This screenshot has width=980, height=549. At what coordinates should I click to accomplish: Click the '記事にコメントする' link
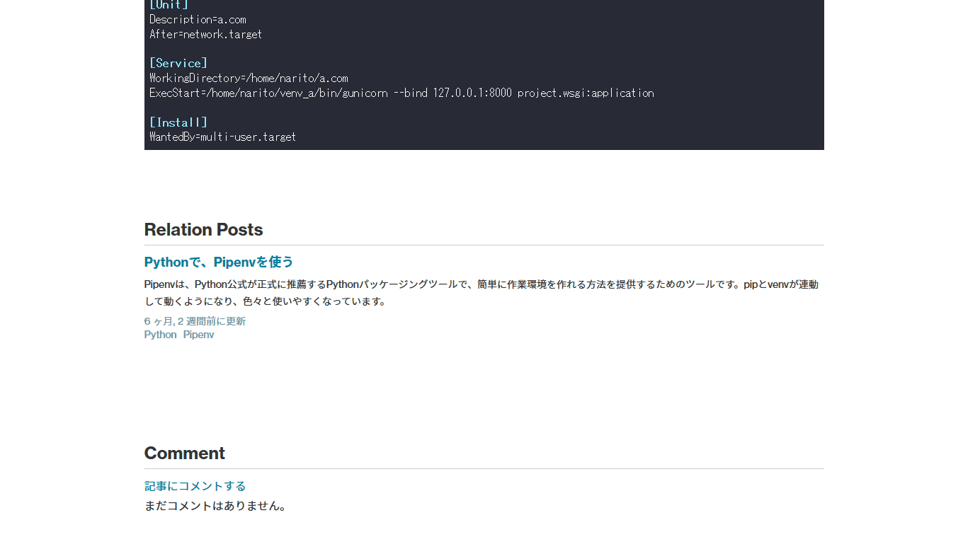pyautogui.click(x=195, y=486)
